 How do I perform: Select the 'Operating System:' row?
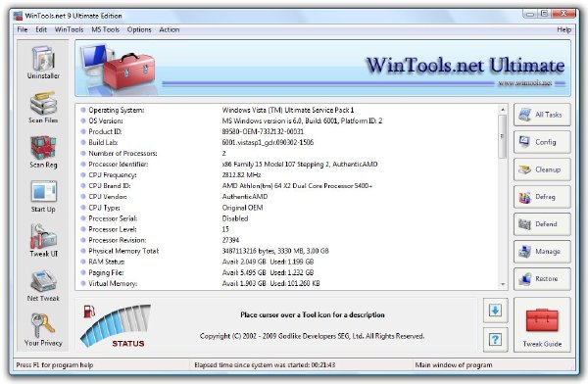click(288, 110)
